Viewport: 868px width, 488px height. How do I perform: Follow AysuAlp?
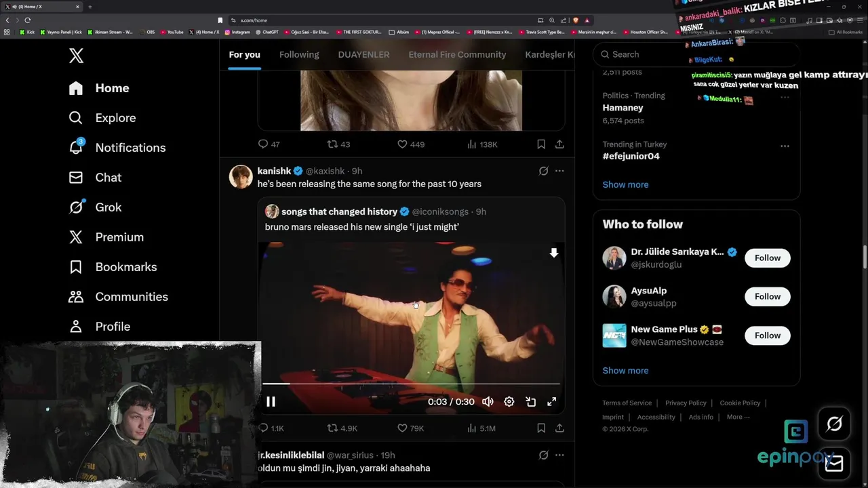(768, 296)
